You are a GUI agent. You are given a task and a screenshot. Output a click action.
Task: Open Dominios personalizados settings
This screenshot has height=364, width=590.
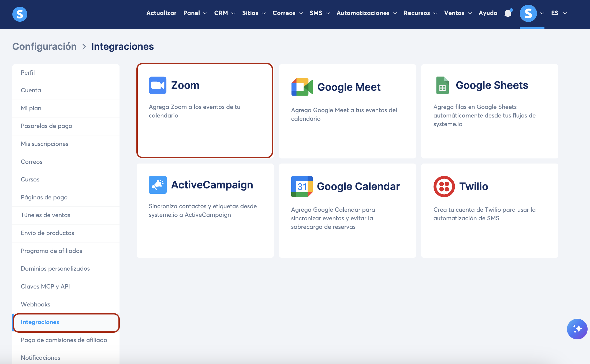click(x=66, y=269)
